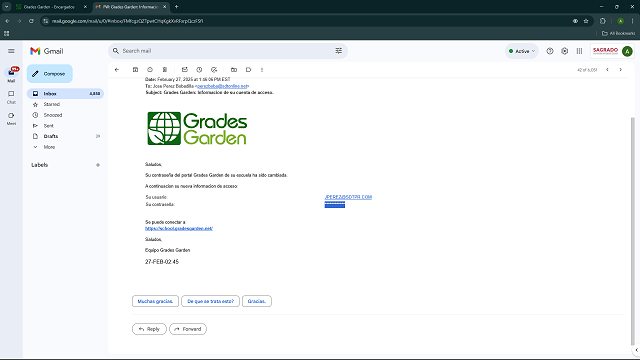Reload the page
The image size is (640, 360).
click(x=31, y=21)
